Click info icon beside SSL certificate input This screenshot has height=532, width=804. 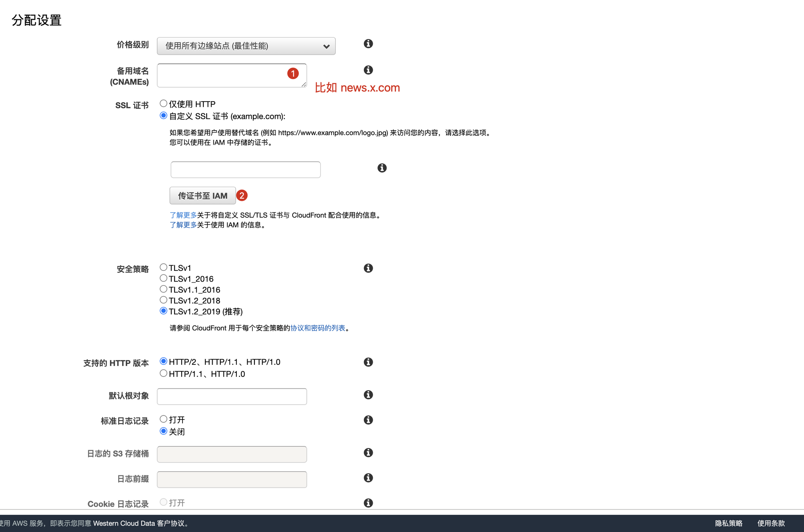point(382,168)
